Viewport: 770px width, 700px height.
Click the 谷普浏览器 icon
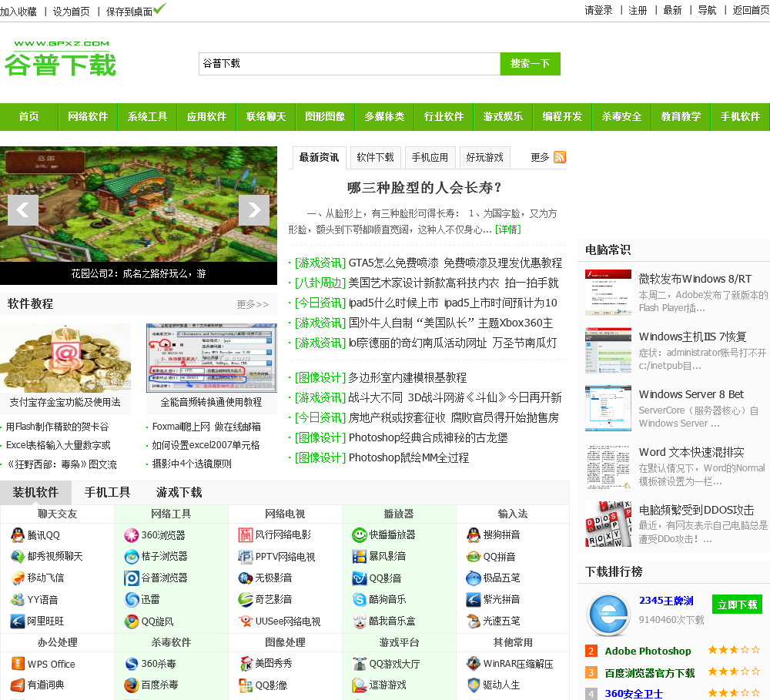tap(132, 578)
